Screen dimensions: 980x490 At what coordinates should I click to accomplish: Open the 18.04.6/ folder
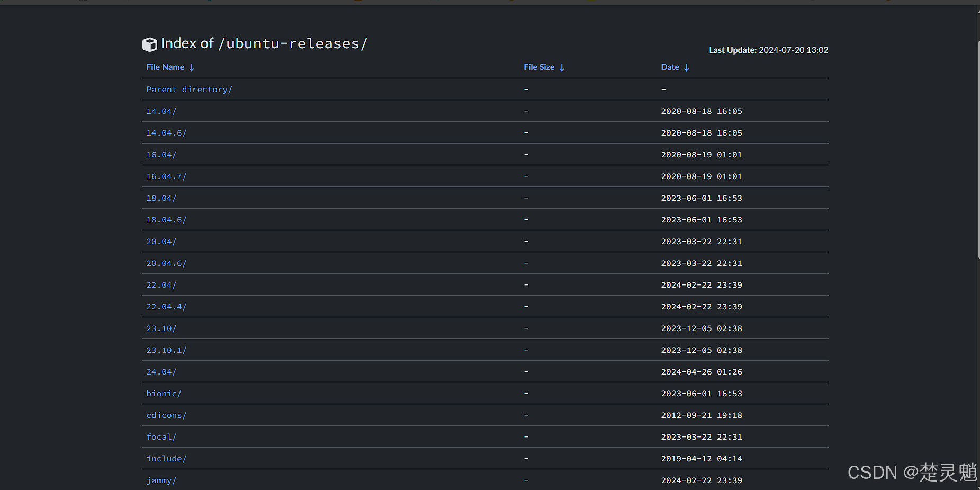point(166,220)
